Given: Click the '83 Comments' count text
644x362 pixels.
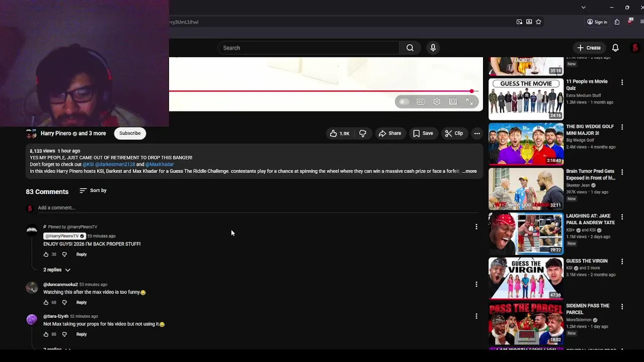Looking at the screenshot, I should pos(47,192).
